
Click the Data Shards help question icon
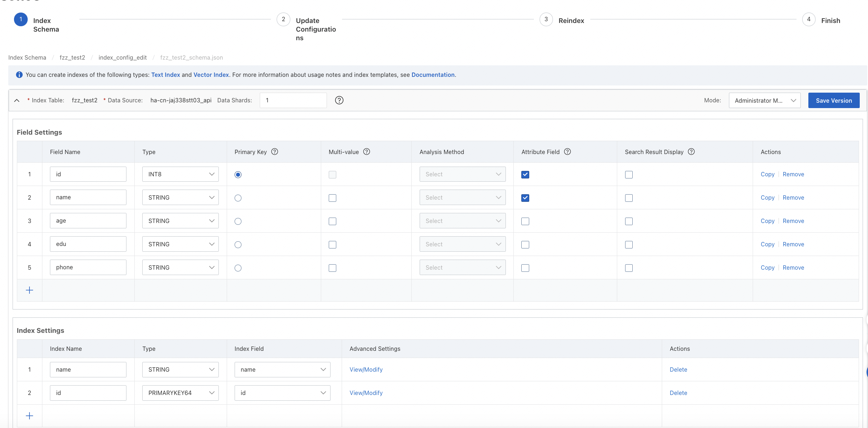pyautogui.click(x=339, y=100)
